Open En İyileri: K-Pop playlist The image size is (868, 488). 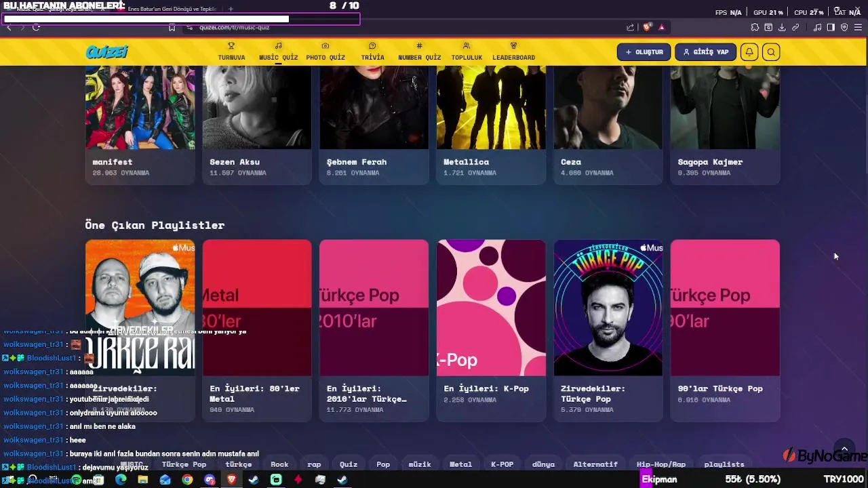click(491, 330)
